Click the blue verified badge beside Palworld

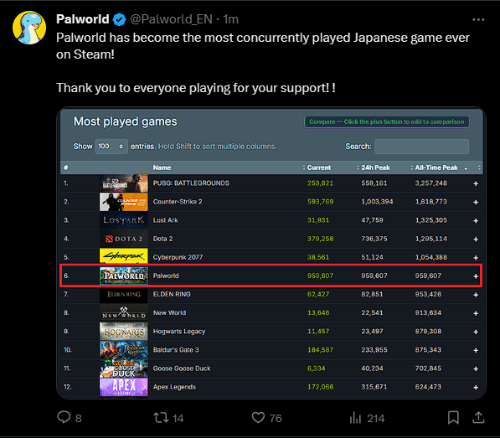coord(119,19)
